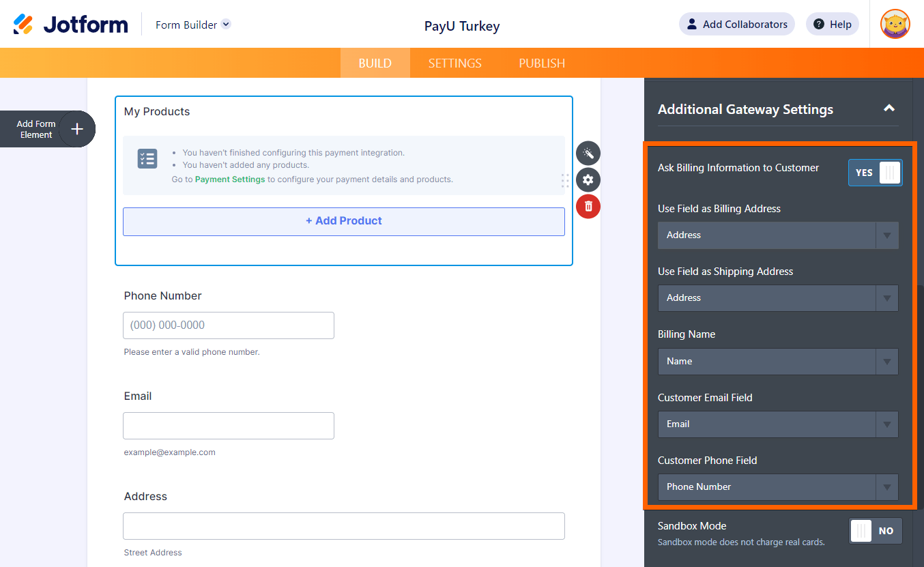Click the Phone Number field label
This screenshot has height=567, width=924.
click(163, 295)
